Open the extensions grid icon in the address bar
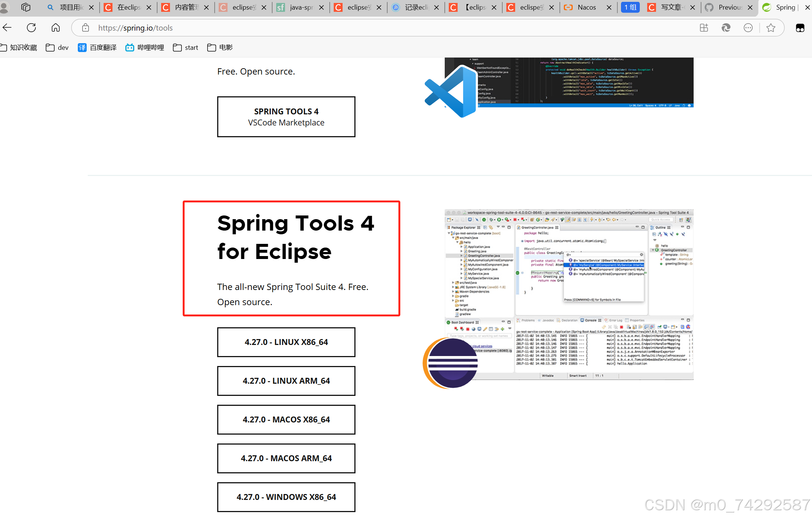 704,28
